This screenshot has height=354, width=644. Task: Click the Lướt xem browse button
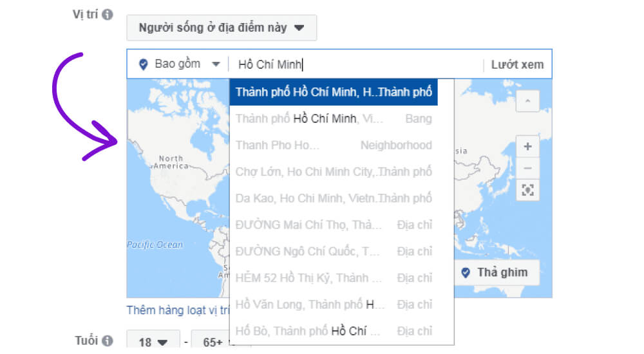pyautogui.click(x=518, y=64)
